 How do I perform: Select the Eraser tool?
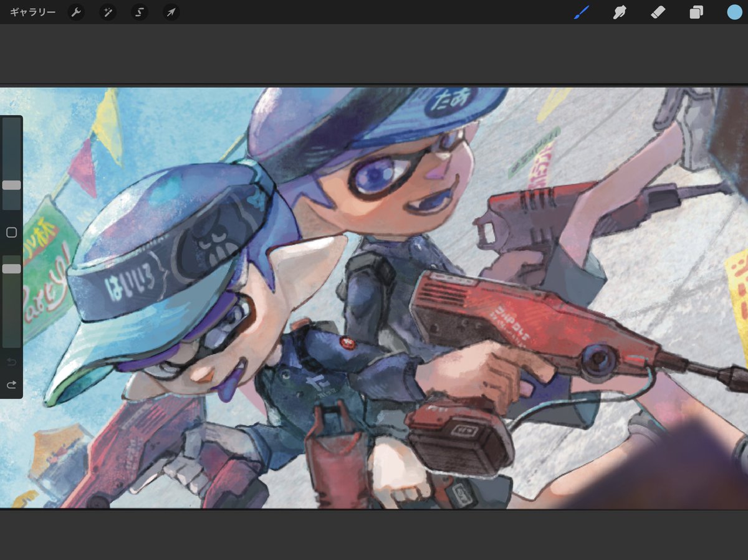click(x=658, y=12)
